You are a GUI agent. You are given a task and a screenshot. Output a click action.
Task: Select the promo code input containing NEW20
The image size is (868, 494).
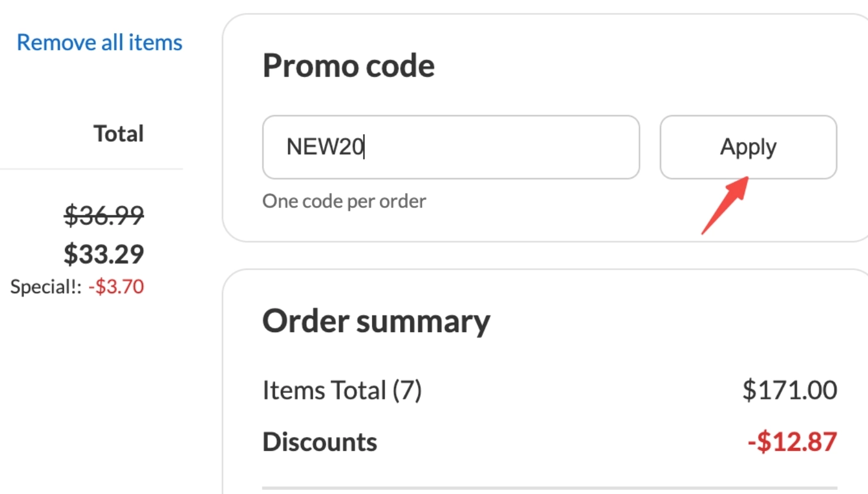451,147
